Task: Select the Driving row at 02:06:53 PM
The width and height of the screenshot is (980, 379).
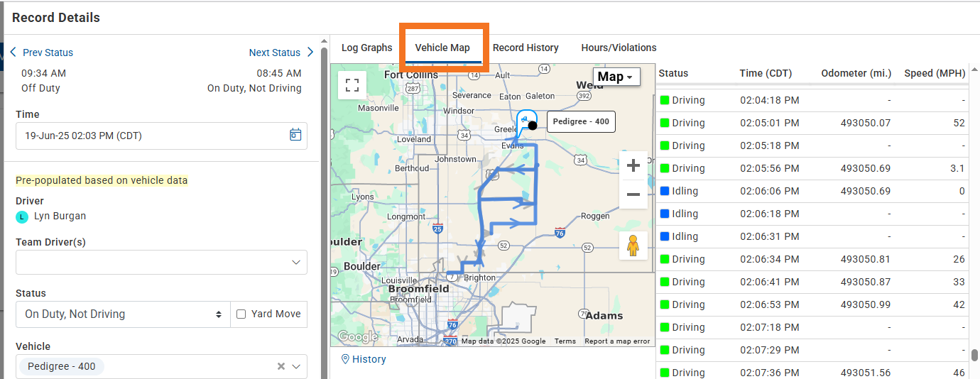Action: click(x=812, y=304)
